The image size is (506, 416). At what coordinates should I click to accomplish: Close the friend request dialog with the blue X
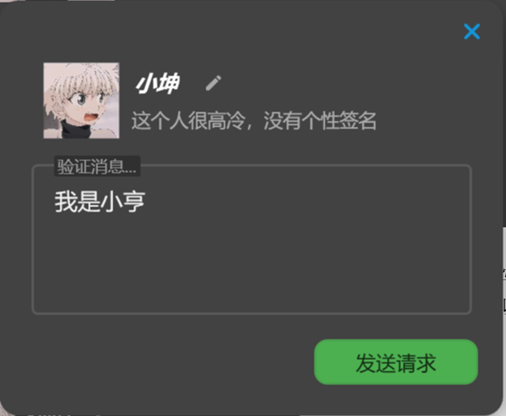point(472,32)
